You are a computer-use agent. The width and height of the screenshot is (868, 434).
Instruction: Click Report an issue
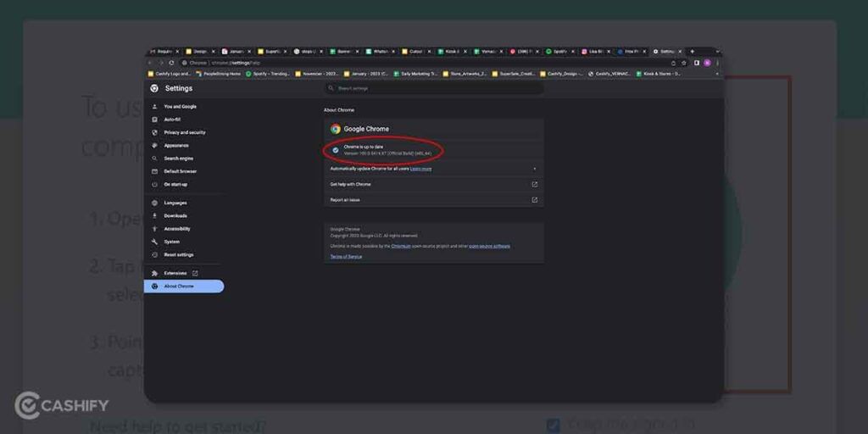[433, 200]
